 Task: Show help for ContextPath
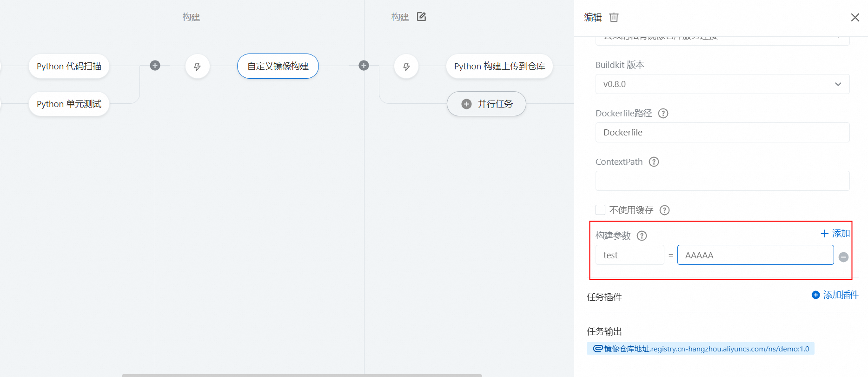point(654,162)
